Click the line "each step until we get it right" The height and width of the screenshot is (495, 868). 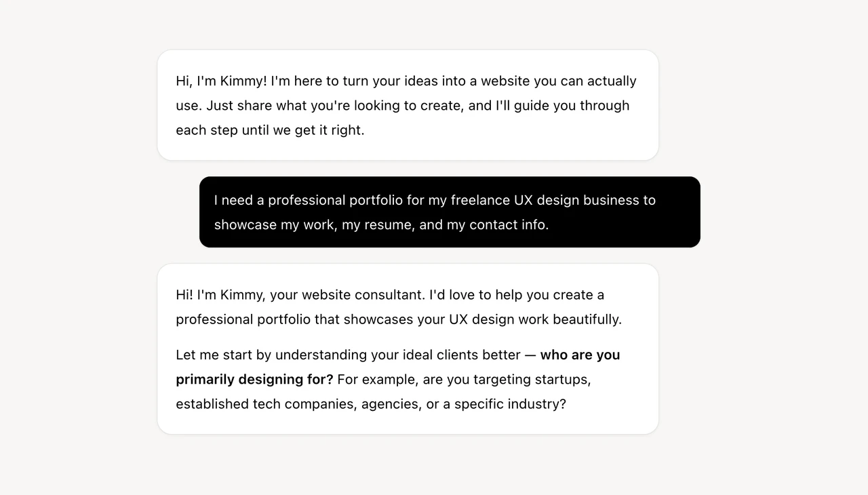(270, 130)
